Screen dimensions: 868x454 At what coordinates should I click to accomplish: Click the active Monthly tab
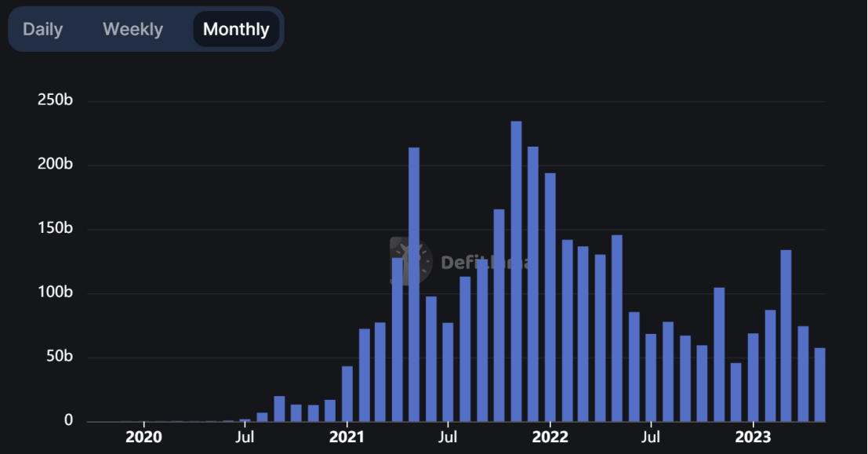(236, 30)
